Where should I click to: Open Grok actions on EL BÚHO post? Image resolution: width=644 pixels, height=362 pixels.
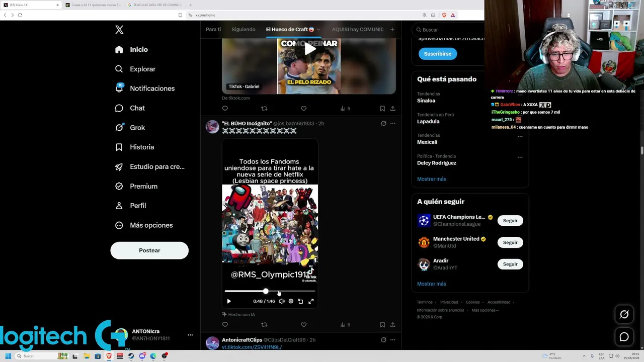(x=383, y=123)
